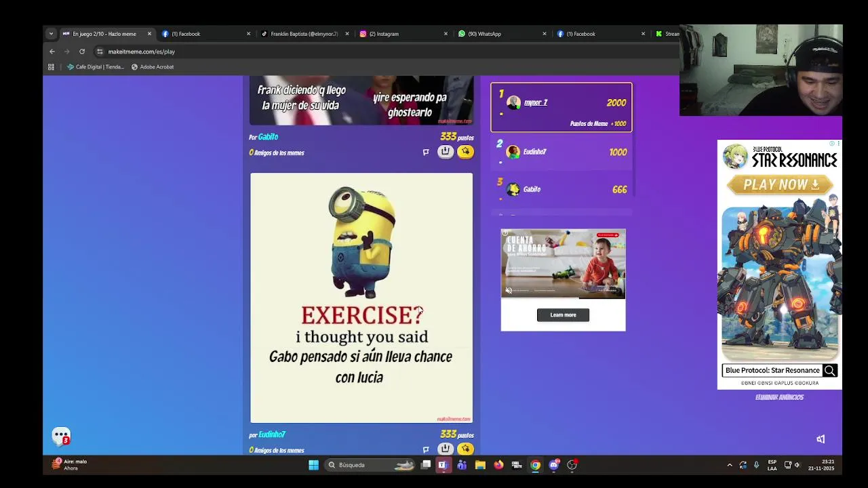Screen dimensions: 868x488
Task: Share the Eudinho7 meme with the share icon
Action: pyautogui.click(x=445, y=449)
